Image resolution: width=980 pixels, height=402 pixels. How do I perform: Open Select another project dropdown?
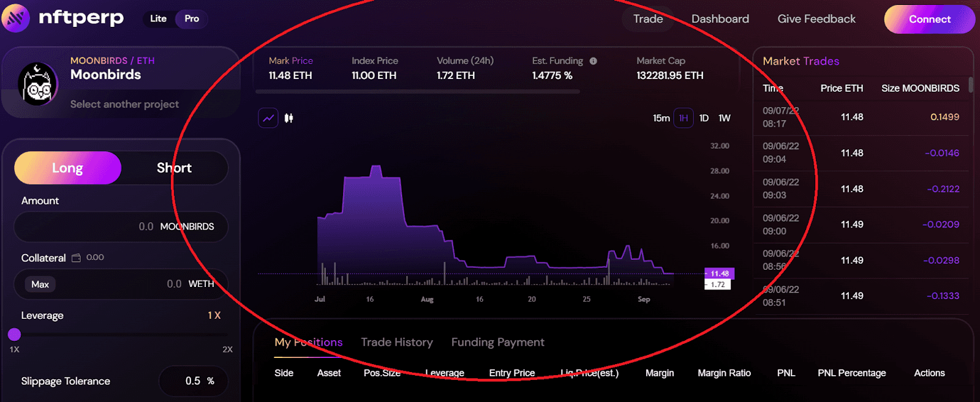click(x=124, y=104)
